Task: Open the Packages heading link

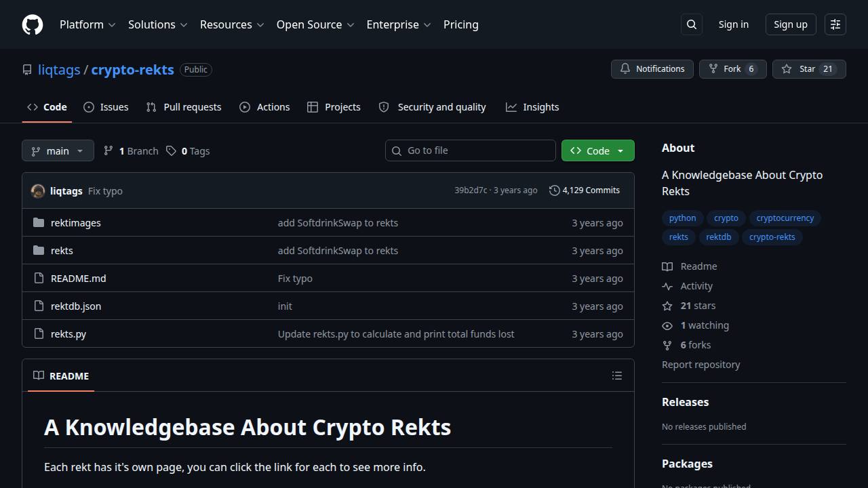Action: pos(687,464)
